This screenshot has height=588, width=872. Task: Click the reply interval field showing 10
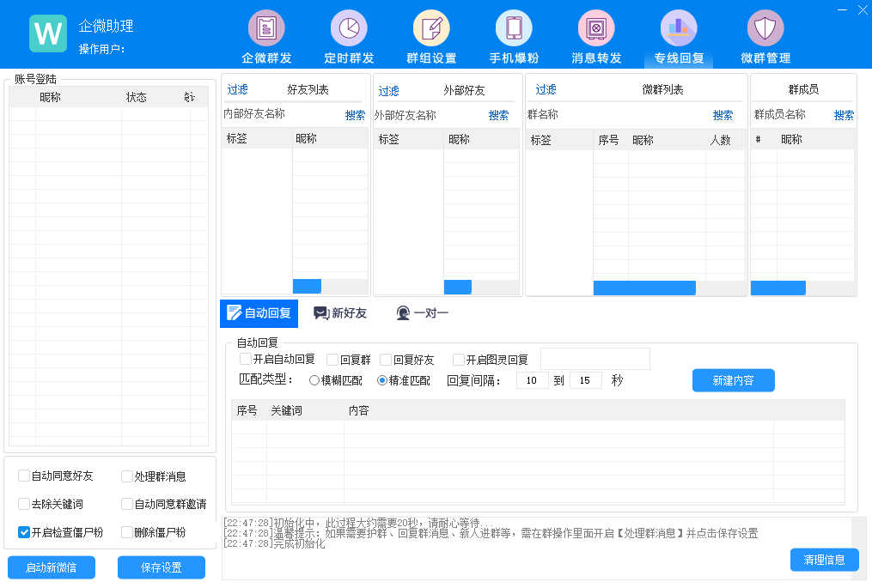pyautogui.click(x=532, y=380)
